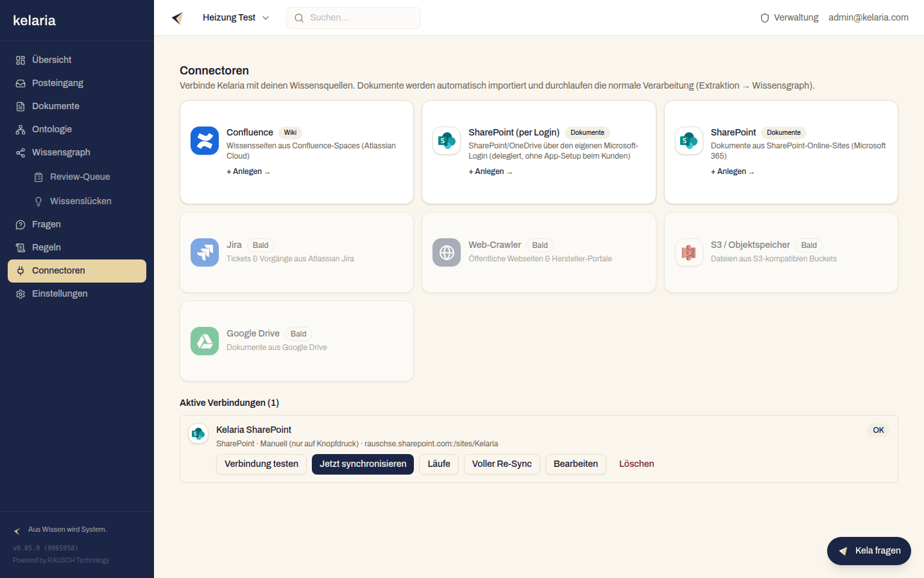Click the Einstellungen gear icon
Image resolution: width=924 pixels, height=578 pixels.
point(21,294)
